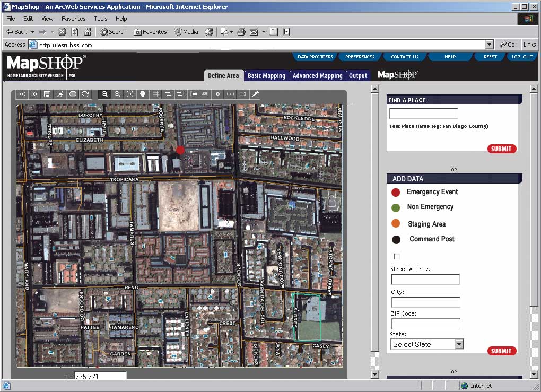The height and width of the screenshot is (392, 541).
Task: Click the open folder icon in map toolbar
Action: pos(59,94)
